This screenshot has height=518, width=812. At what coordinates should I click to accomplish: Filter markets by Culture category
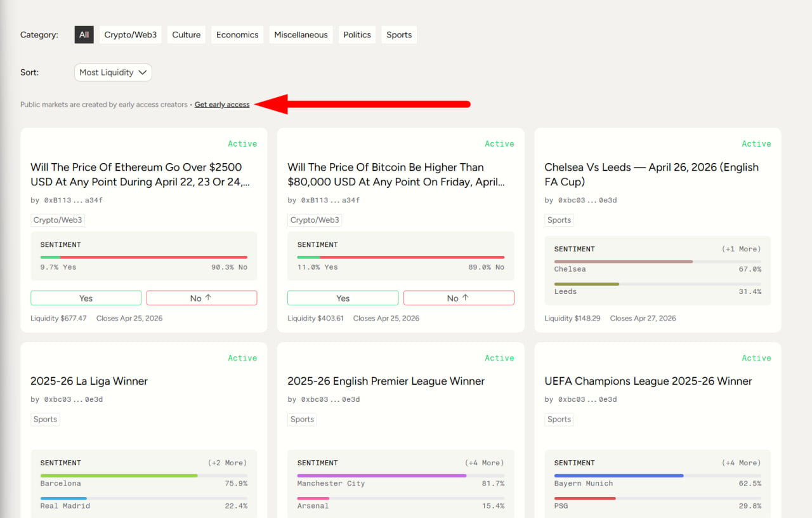point(187,35)
